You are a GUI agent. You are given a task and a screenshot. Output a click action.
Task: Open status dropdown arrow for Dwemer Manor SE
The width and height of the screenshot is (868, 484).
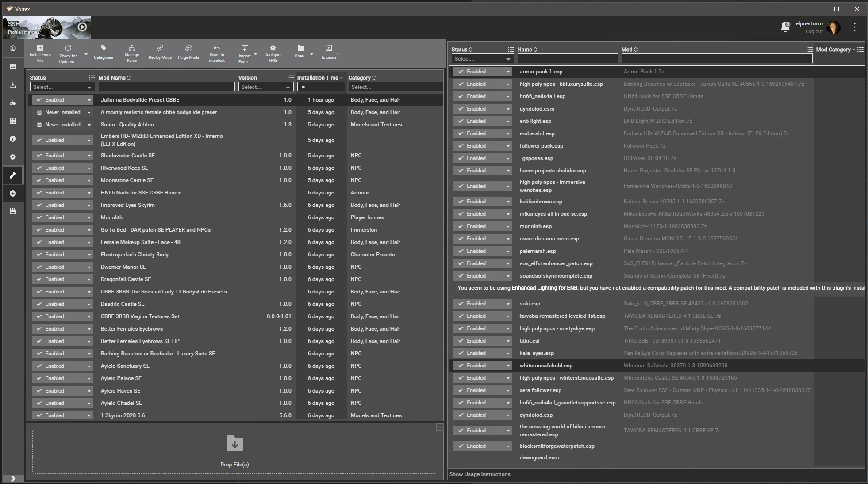[x=89, y=267]
